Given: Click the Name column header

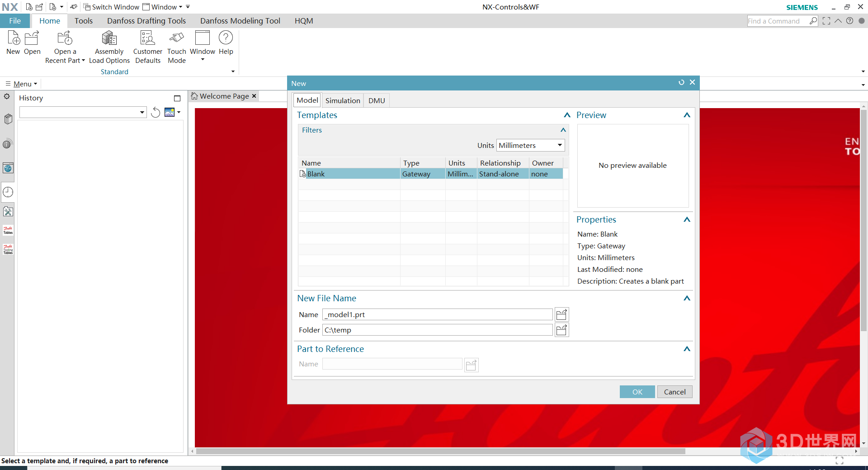Looking at the screenshot, I should click(349, 163).
